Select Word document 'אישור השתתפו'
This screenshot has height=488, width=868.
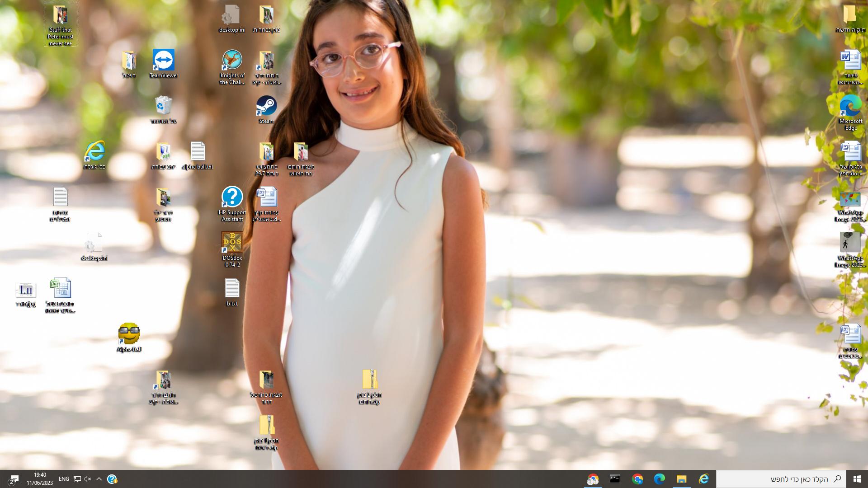(x=851, y=67)
